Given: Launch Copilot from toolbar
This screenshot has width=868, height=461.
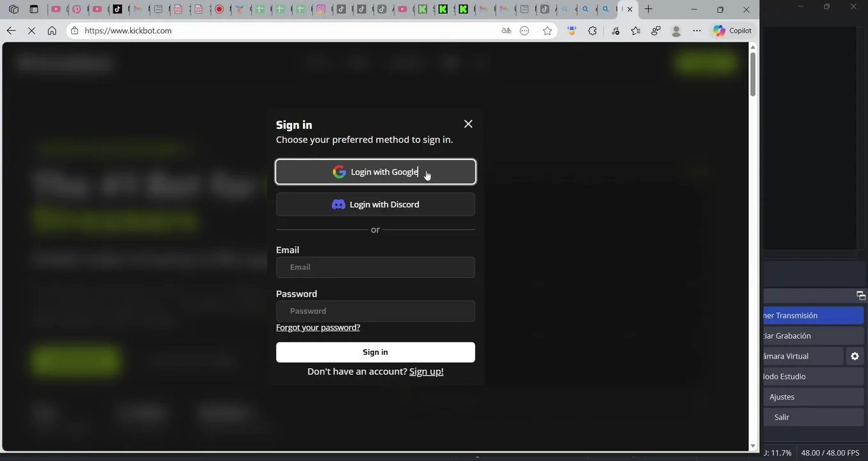Looking at the screenshot, I should tap(732, 31).
